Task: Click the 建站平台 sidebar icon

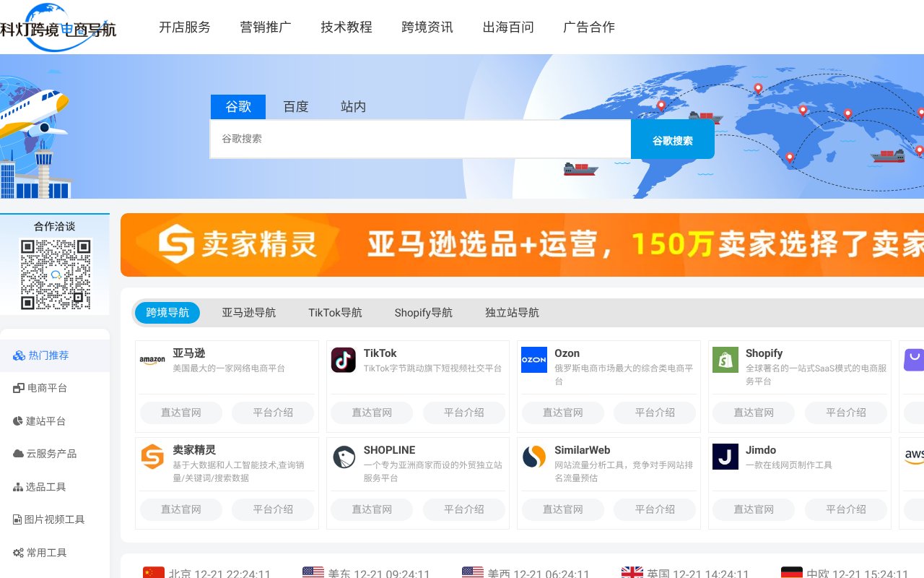Action: [x=18, y=420]
